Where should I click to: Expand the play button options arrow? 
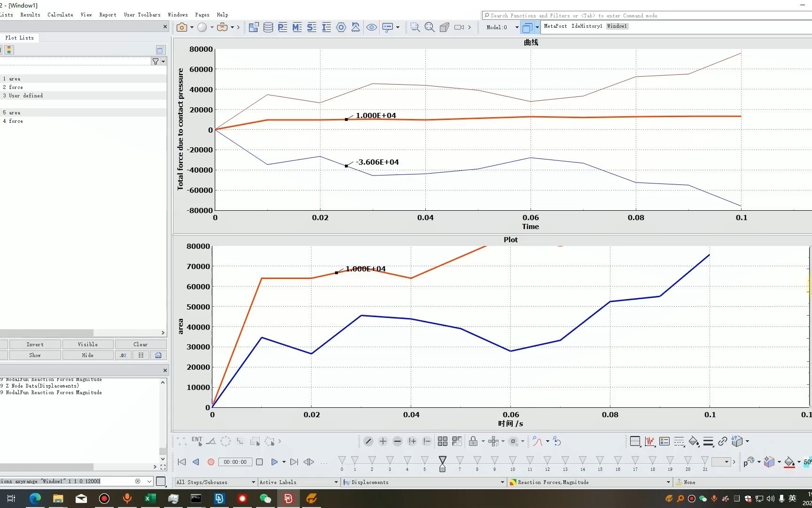tap(284, 462)
